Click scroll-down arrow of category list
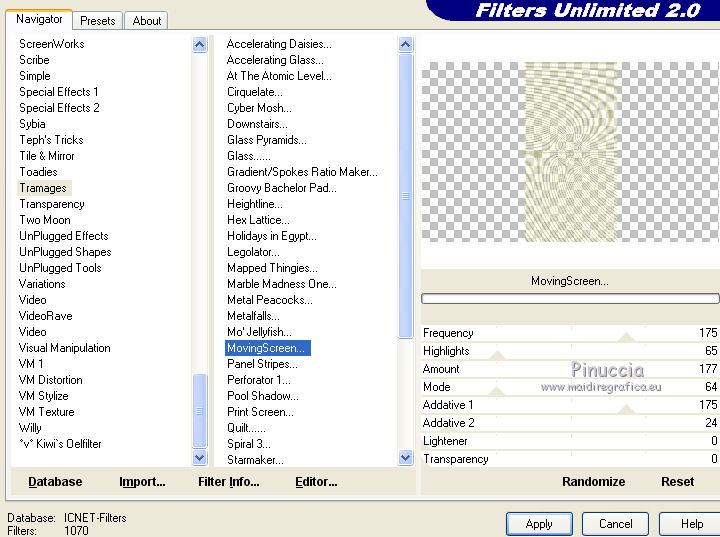The height and width of the screenshot is (537, 720). click(x=200, y=457)
